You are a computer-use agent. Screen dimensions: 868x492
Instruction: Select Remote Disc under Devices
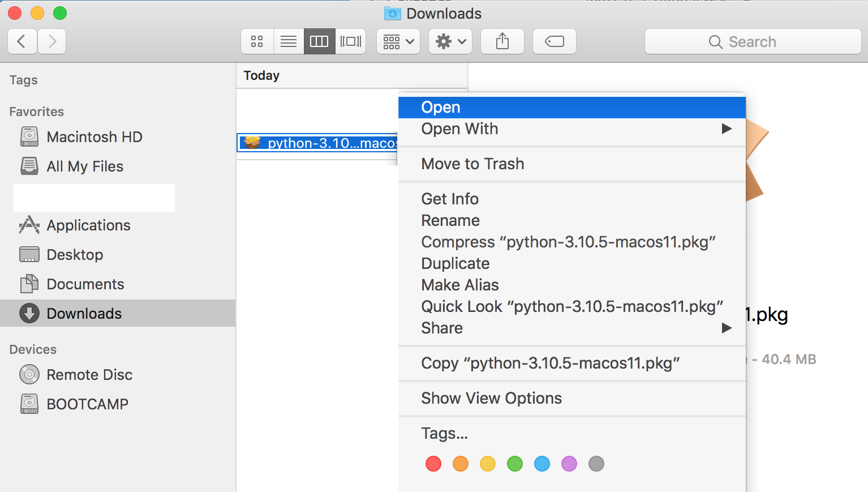[x=118, y=375]
